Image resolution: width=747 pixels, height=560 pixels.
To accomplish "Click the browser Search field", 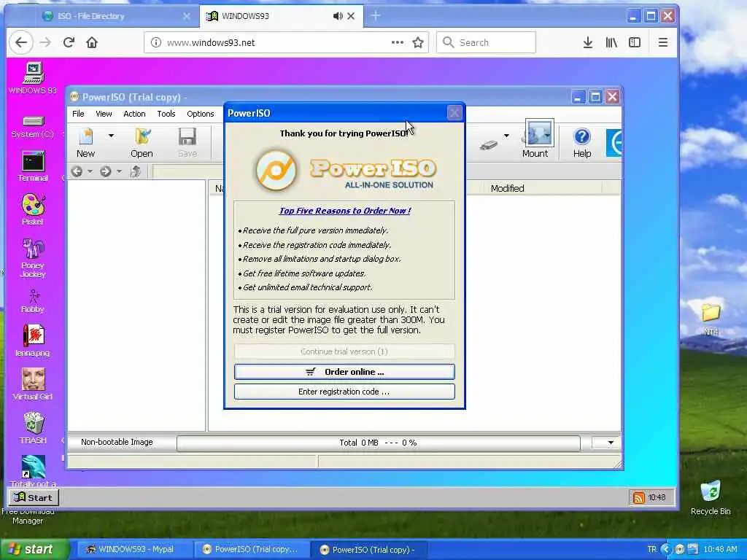I will tap(486, 42).
